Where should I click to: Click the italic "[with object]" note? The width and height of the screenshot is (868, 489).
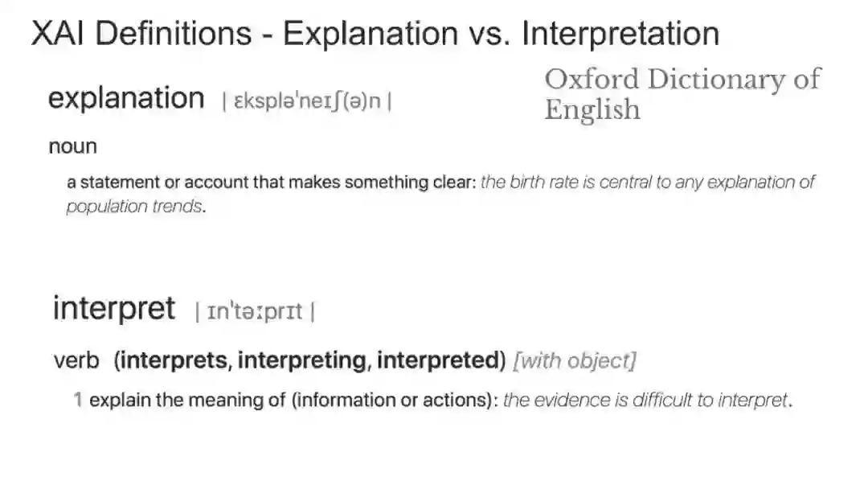pos(574,360)
